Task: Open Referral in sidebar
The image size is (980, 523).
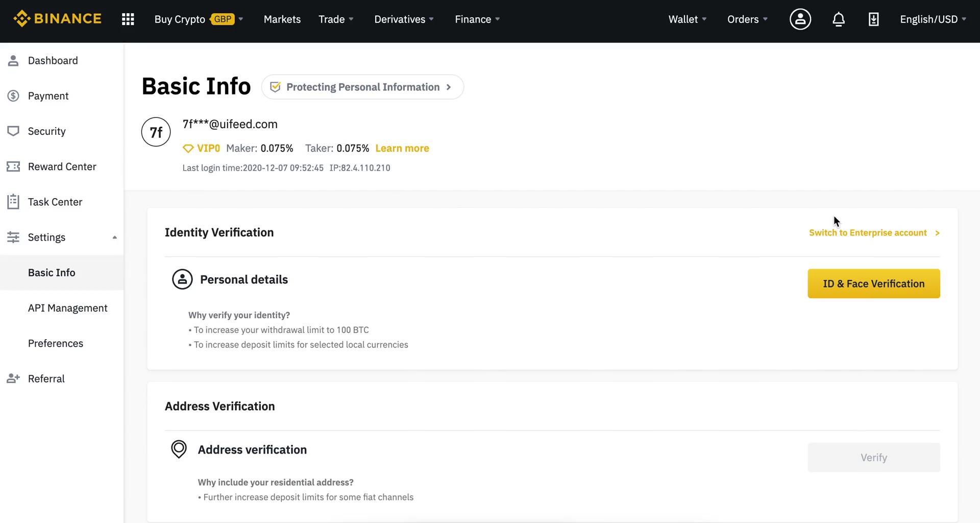Action: (x=62, y=378)
